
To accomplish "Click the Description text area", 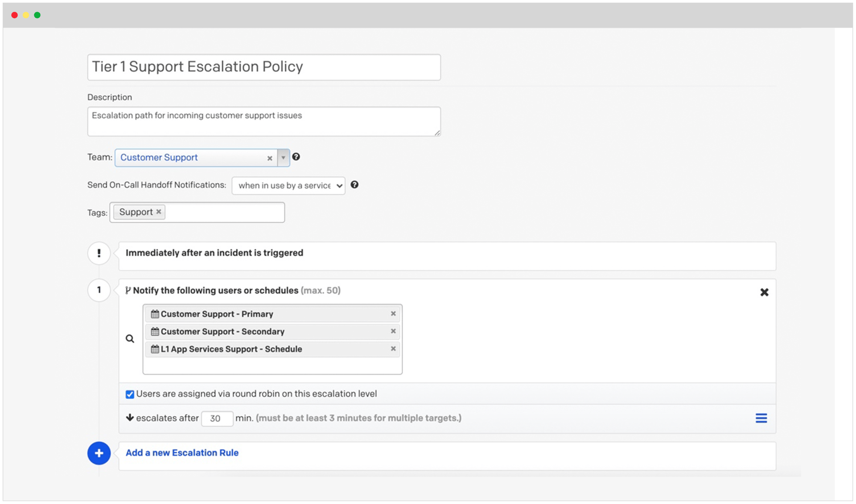I will tap(264, 121).
